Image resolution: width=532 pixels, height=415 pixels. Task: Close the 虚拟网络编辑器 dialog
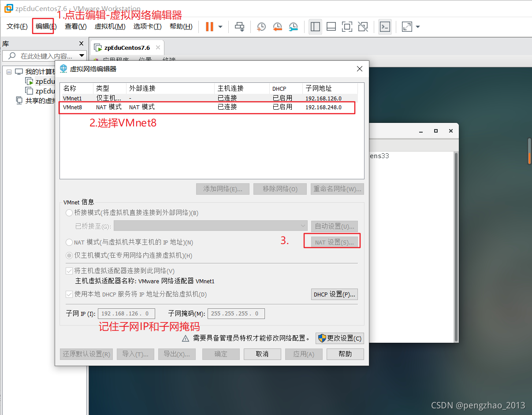coord(360,69)
